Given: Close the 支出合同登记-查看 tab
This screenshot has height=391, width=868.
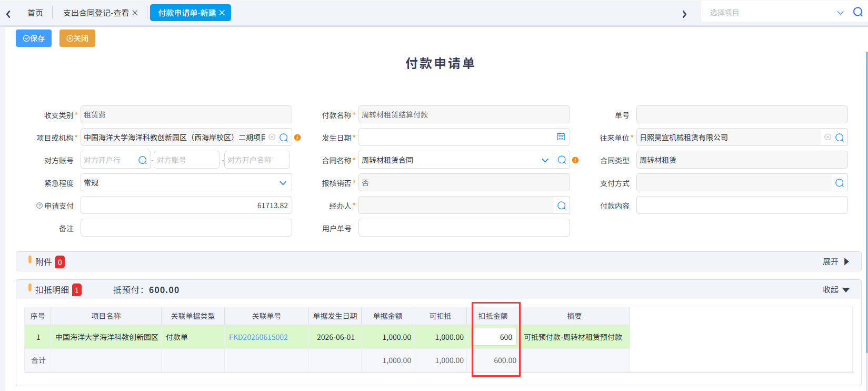Looking at the screenshot, I should tap(135, 13).
